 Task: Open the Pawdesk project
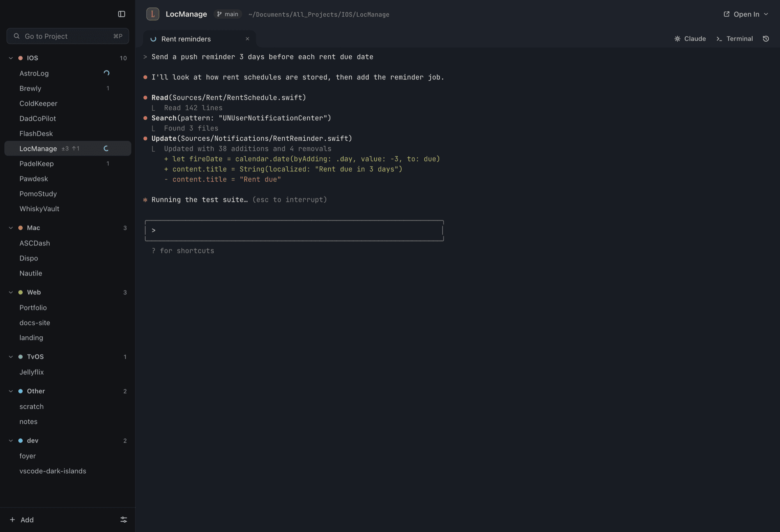point(68,179)
